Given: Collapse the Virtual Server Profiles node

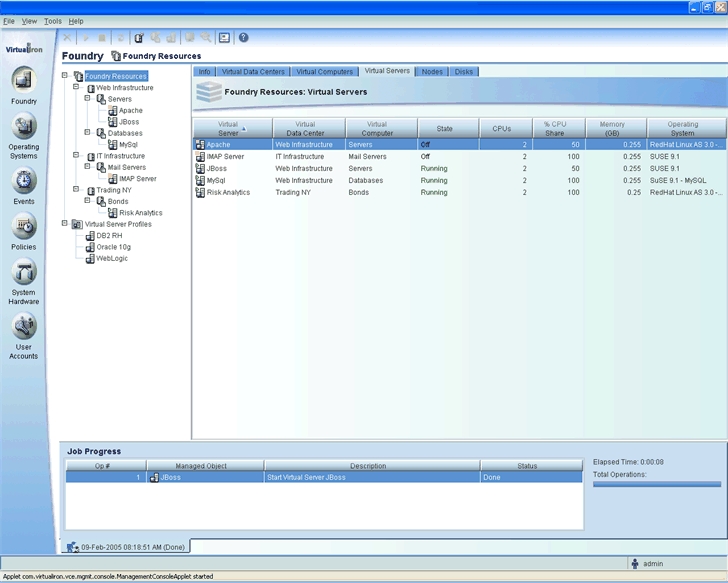Looking at the screenshot, I should 65,224.
